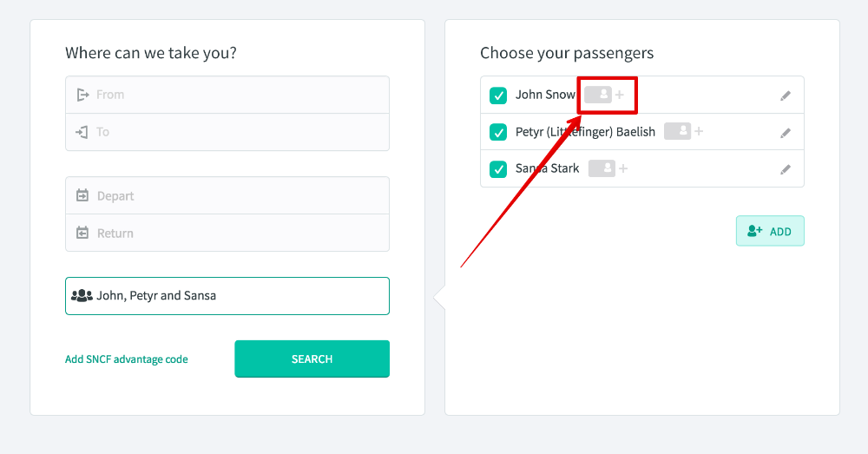The width and height of the screenshot is (868, 454).
Task: Uncheck the Sansa Stark passenger checkbox
Action: pos(498,169)
